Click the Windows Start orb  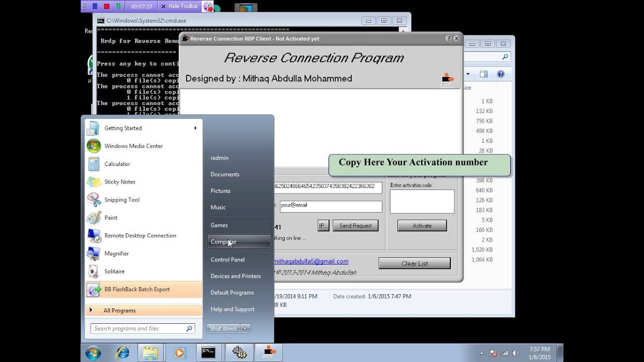(x=93, y=352)
